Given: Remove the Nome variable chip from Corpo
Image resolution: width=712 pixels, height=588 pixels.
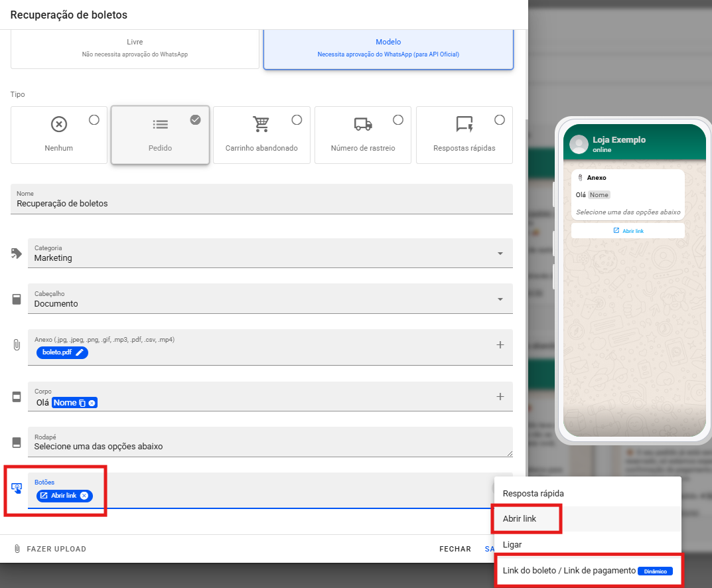Looking at the screenshot, I should [92, 403].
